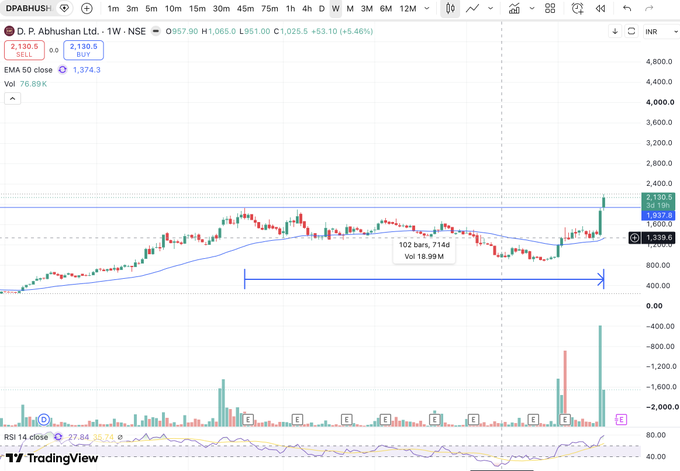680x471 pixels.
Task: Click the D. P. Abhushan Ltd. symbol logo
Action: (9, 31)
